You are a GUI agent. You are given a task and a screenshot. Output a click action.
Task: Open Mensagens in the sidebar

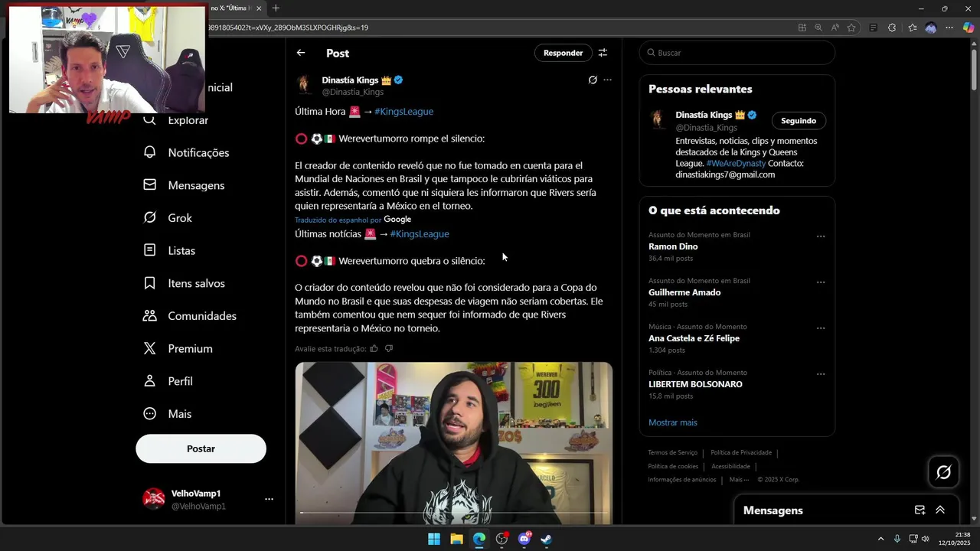[x=184, y=185]
